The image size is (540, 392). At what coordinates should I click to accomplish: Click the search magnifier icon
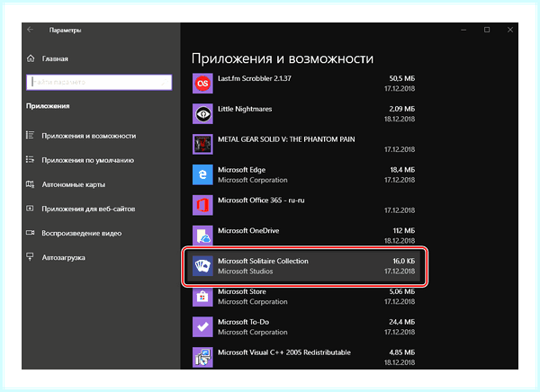click(165, 82)
